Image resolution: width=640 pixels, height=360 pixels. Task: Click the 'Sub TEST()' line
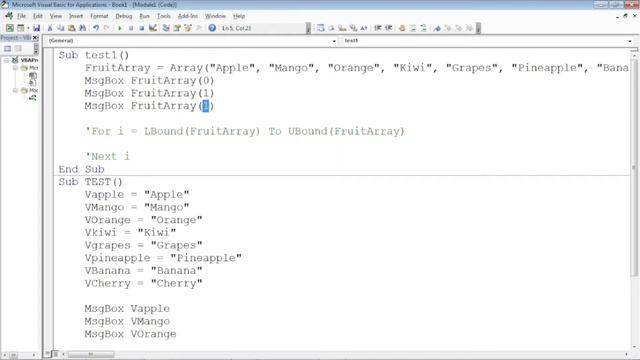tap(90, 182)
